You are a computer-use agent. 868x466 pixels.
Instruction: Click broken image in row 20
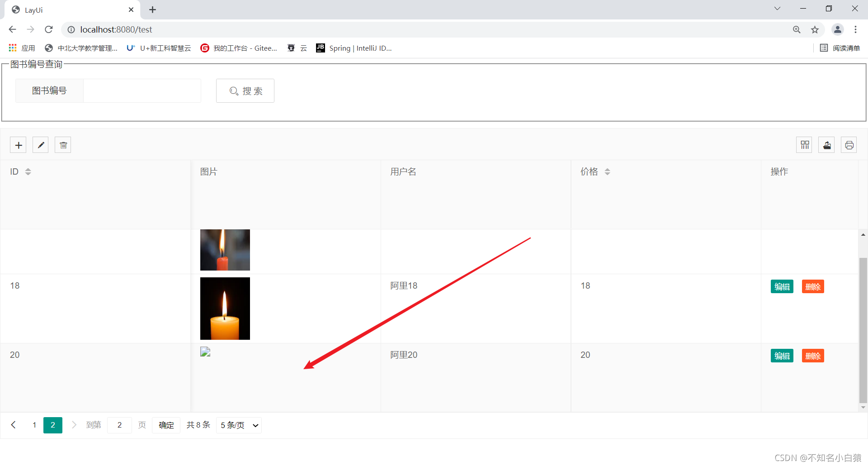[205, 352]
